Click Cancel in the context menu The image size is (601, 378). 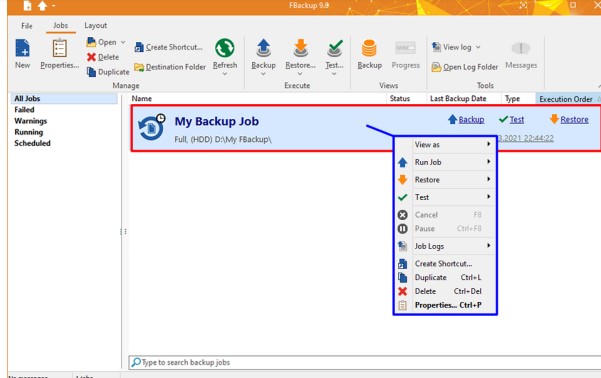(445, 215)
